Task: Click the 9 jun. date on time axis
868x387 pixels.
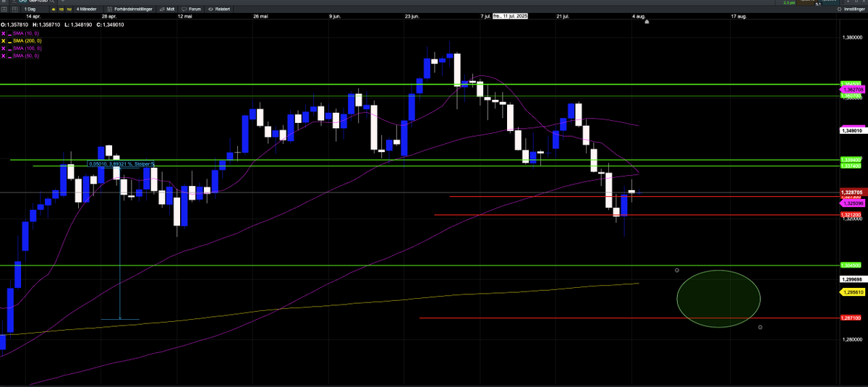Action: pos(335,16)
